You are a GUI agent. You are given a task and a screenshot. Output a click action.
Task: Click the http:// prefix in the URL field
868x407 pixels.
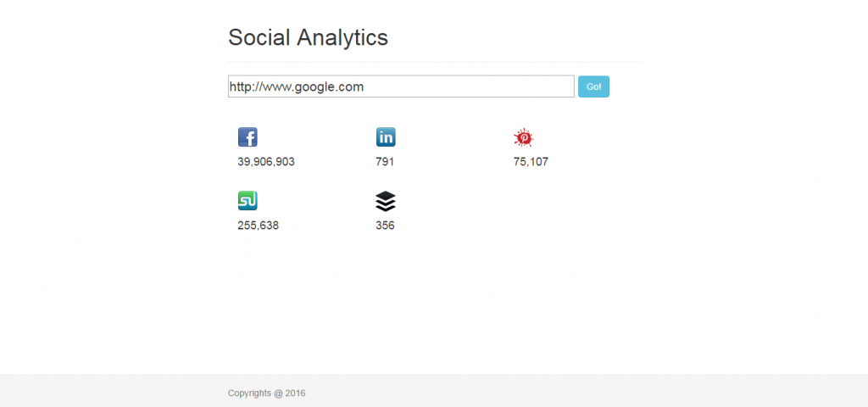point(244,87)
